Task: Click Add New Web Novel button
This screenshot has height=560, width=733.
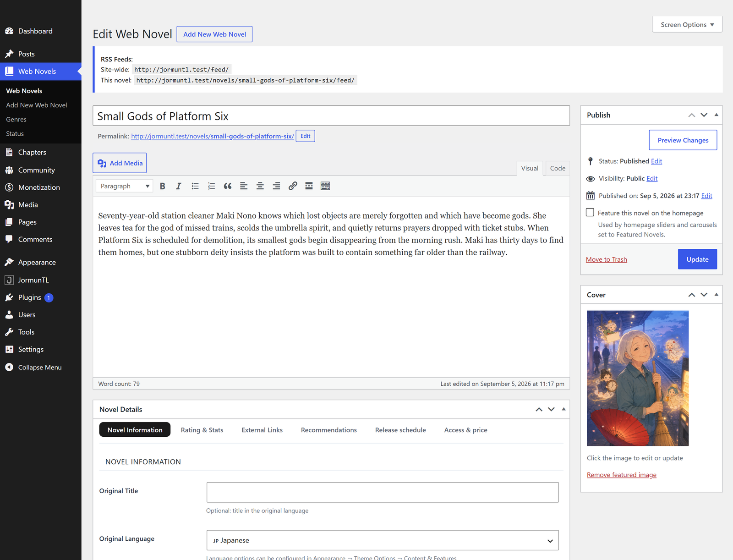Action: click(214, 34)
